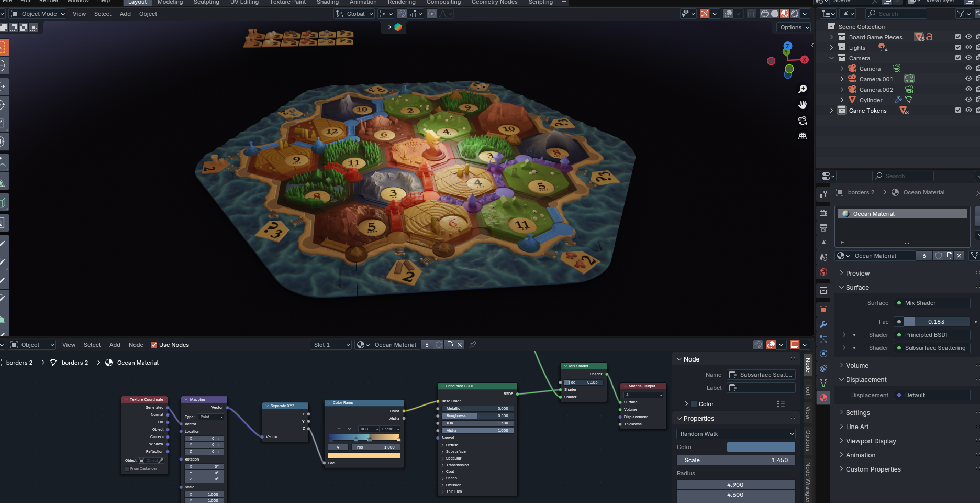Open the Slot 1 material slot dropdown
The image size is (980, 503).
pyautogui.click(x=331, y=345)
